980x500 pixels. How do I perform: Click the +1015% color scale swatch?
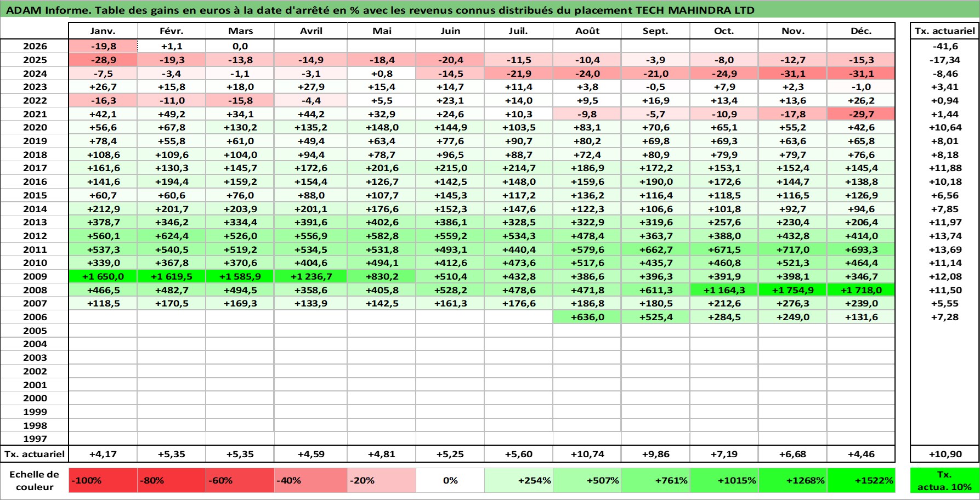coord(724,480)
